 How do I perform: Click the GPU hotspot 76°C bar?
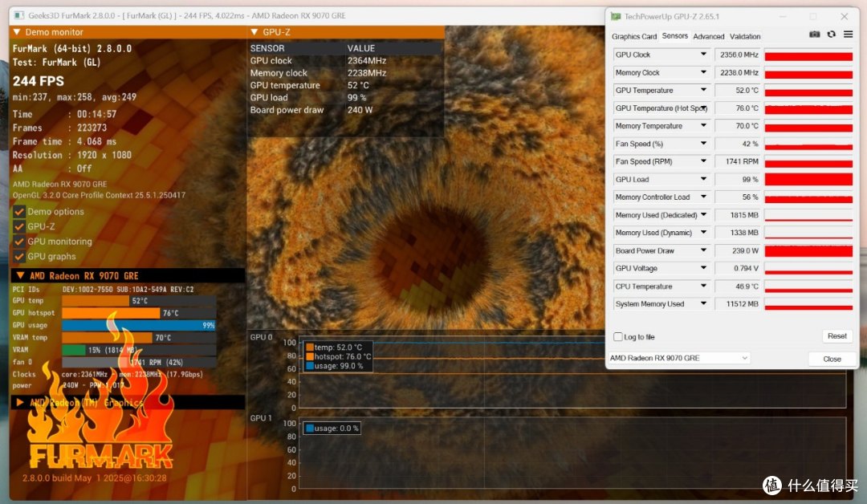click(x=111, y=313)
